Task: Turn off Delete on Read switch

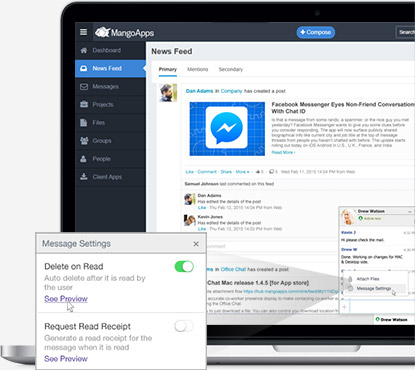Action: pyautogui.click(x=184, y=267)
